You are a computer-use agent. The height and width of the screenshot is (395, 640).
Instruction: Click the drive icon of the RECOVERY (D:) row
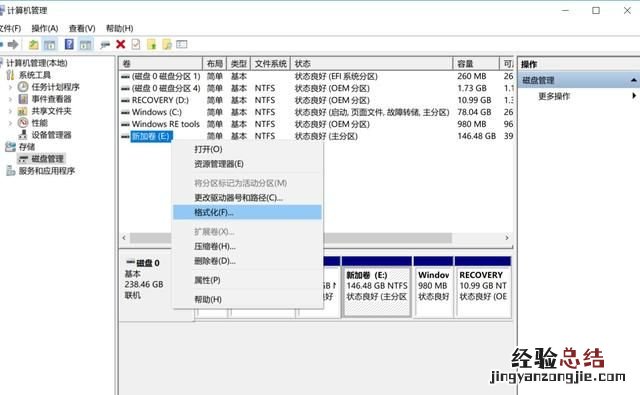pos(125,100)
